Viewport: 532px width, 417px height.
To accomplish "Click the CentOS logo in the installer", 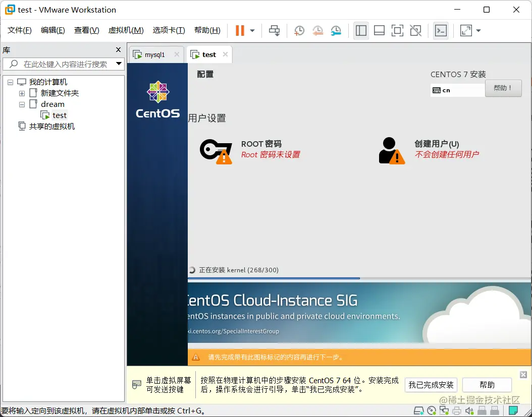I will (158, 99).
